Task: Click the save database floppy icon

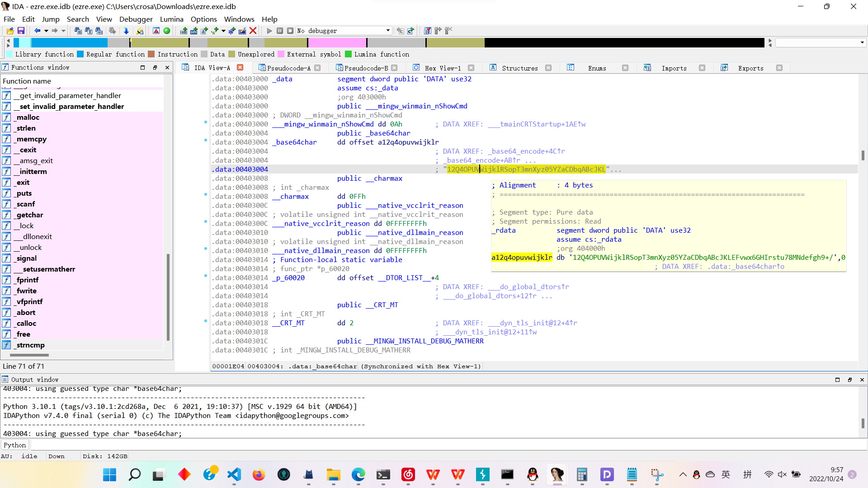Action: (x=21, y=31)
